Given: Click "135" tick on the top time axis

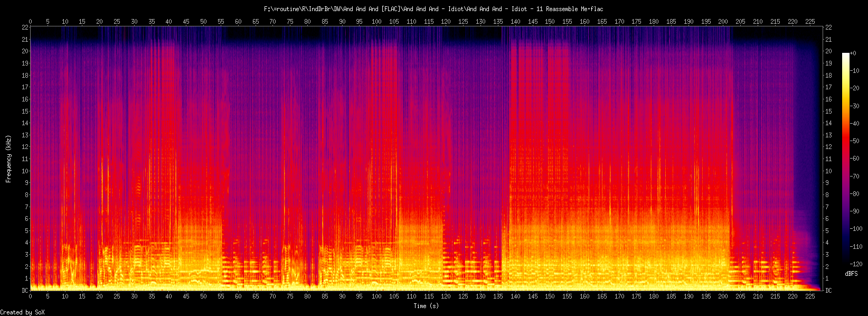Looking at the screenshot, I should tap(498, 22).
